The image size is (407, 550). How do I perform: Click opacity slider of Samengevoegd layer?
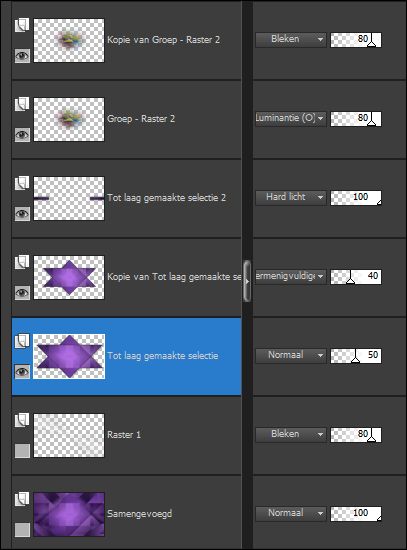[x=356, y=513]
